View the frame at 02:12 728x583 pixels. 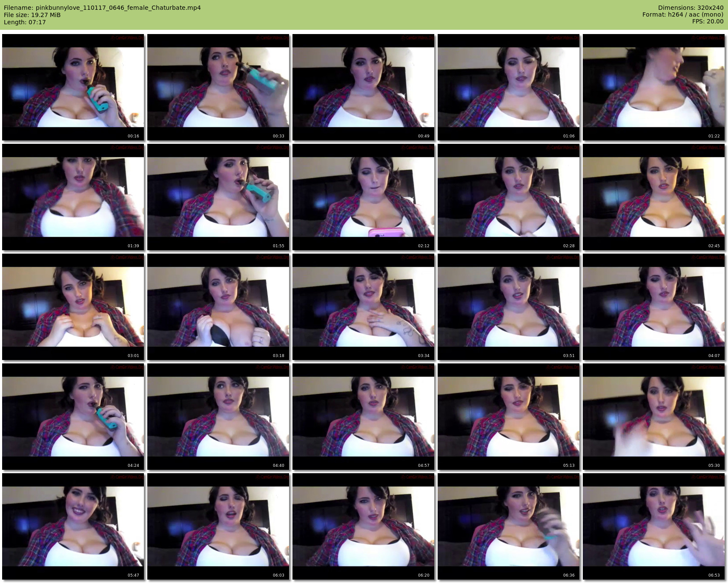coord(364,197)
